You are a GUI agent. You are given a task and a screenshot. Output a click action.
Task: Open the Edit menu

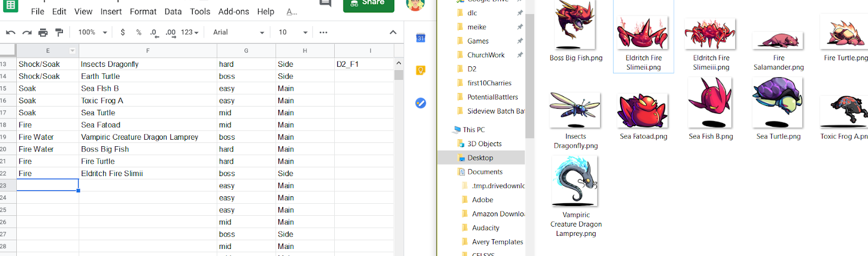point(59,11)
